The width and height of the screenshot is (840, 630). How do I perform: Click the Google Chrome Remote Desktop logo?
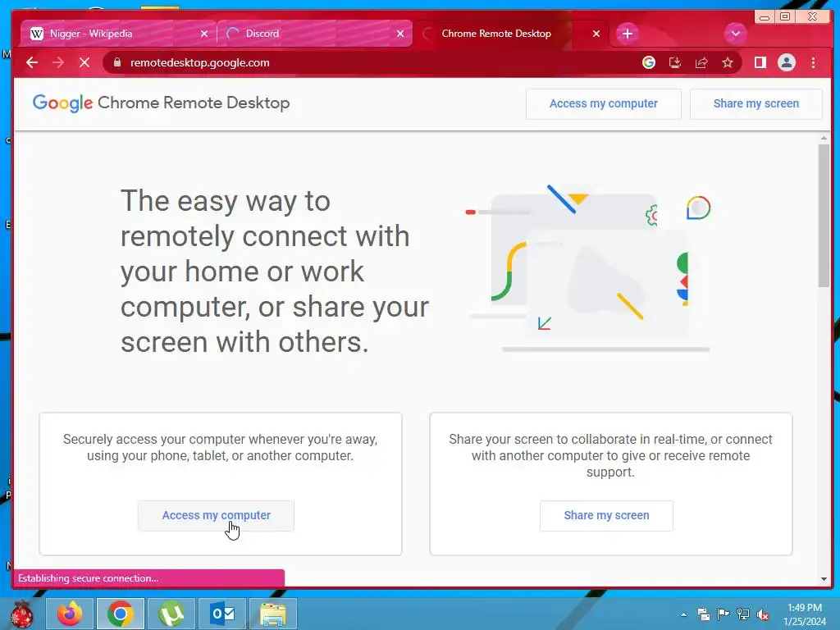point(162,103)
